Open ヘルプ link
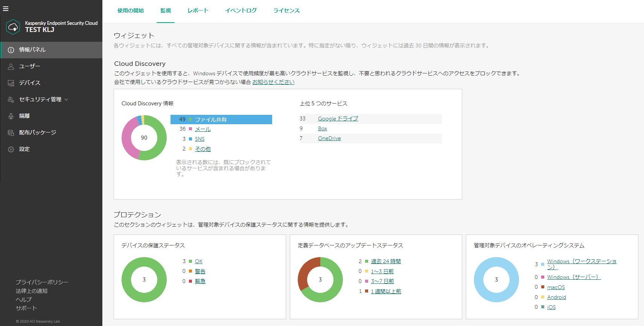The height and width of the screenshot is (326, 644). click(x=23, y=300)
